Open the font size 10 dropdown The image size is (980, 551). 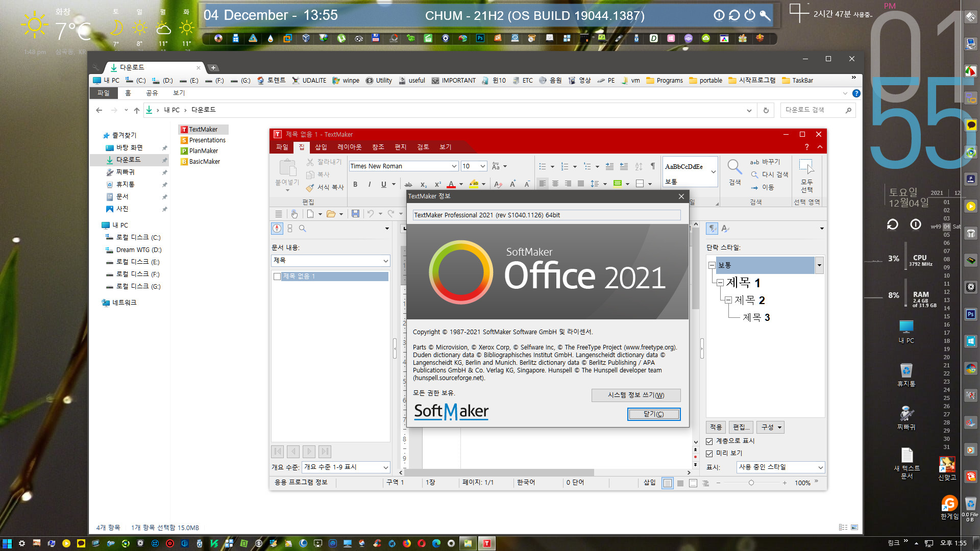(482, 166)
